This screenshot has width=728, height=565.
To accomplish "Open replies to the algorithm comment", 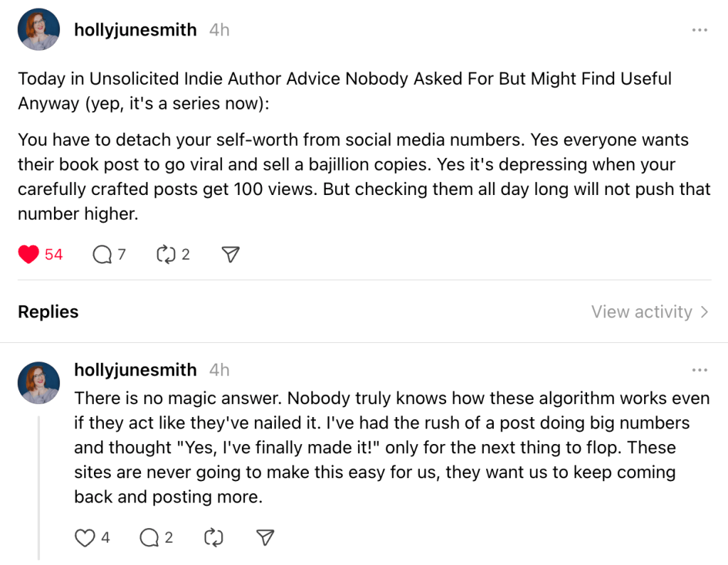I will tap(149, 537).
